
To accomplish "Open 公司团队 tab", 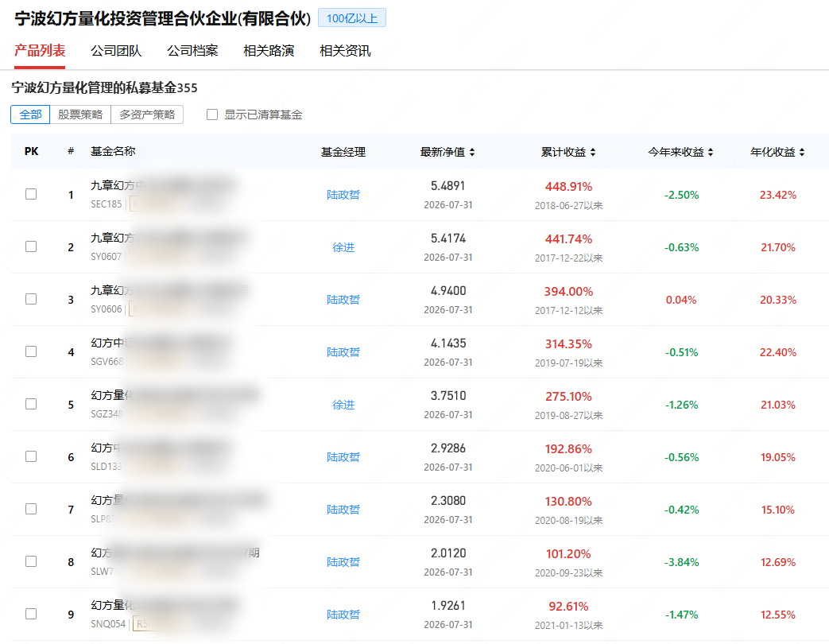I will tap(116, 51).
